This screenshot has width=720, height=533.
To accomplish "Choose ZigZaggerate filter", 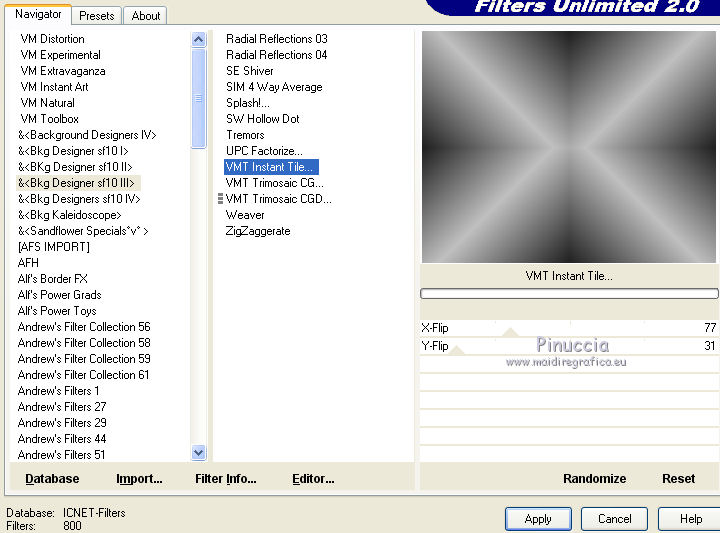I will coord(258,231).
